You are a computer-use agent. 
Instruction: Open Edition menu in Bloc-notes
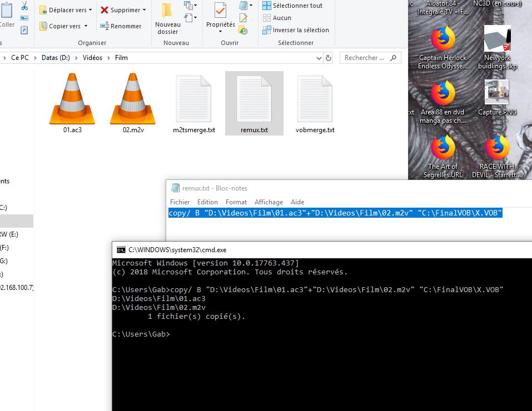coord(207,202)
